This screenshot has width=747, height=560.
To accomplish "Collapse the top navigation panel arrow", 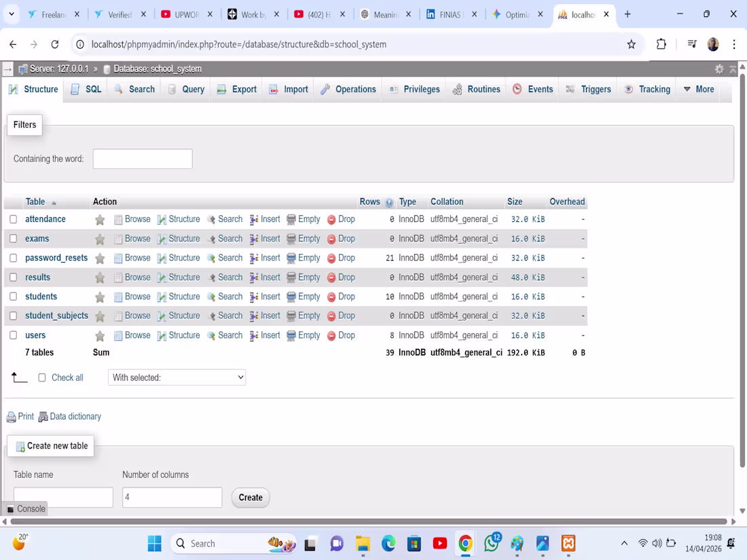I will 732,69.
